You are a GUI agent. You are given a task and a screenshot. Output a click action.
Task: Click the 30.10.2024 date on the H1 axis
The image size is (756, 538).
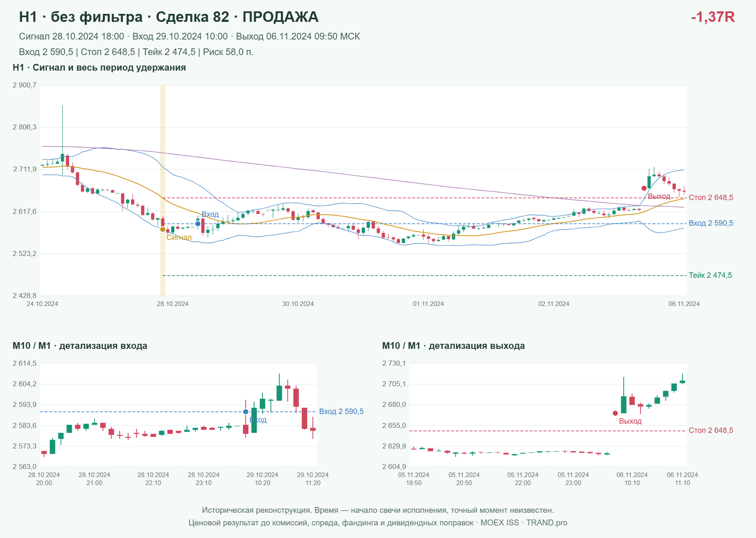tap(298, 304)
